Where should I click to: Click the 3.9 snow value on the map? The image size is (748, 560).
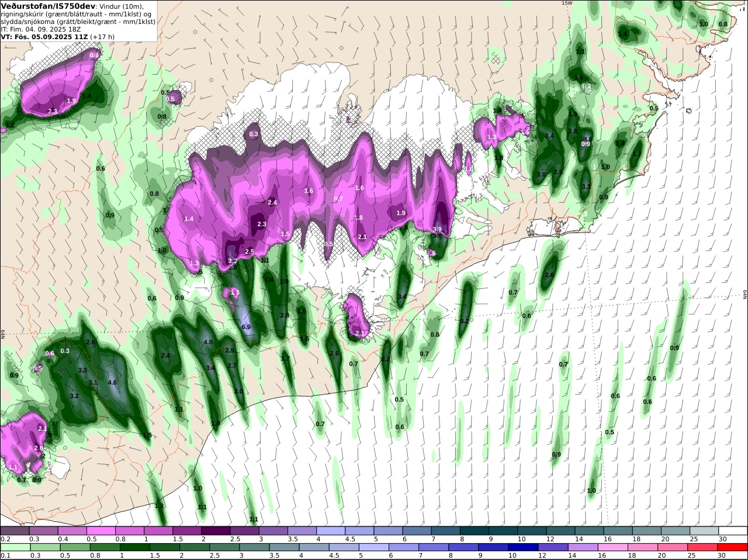[x=437, y=229]
